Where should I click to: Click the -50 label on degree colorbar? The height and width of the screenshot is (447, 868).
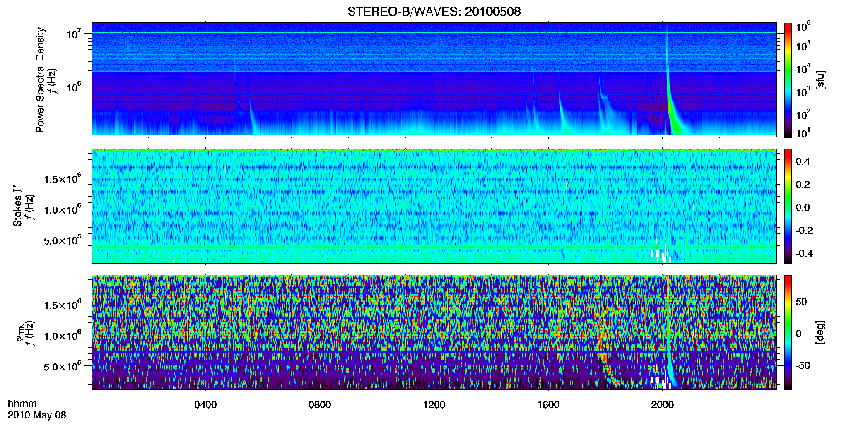[x=803, y=365]
